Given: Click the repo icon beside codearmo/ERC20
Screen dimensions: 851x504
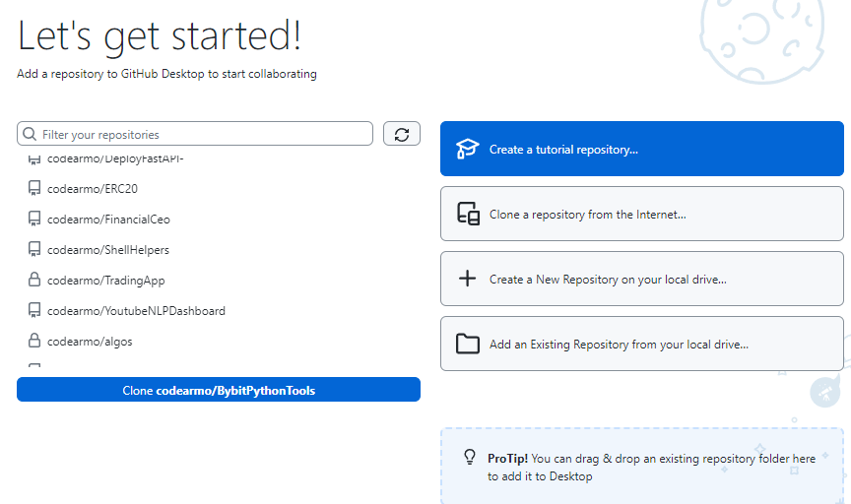Looking at the screenshot, I should [34, 188].
